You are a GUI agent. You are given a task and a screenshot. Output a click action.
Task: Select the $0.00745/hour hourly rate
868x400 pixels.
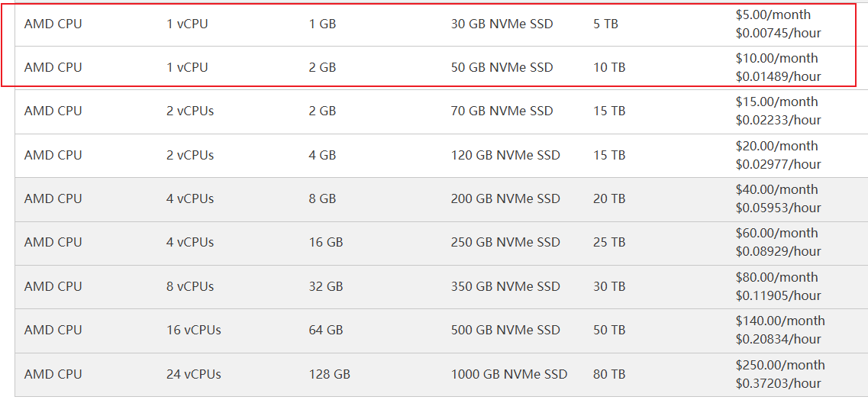point(778,33)
